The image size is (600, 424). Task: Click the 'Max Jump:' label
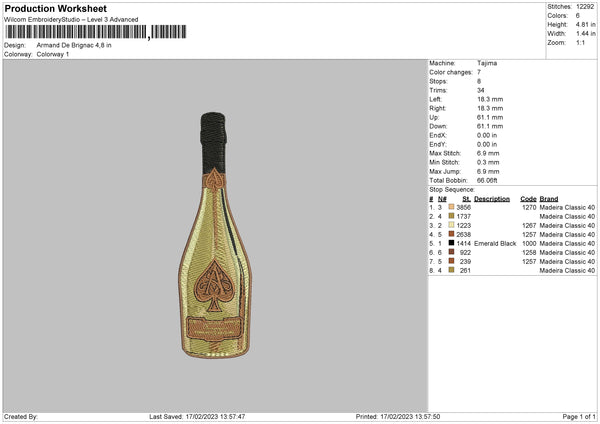tap(445, 171)
